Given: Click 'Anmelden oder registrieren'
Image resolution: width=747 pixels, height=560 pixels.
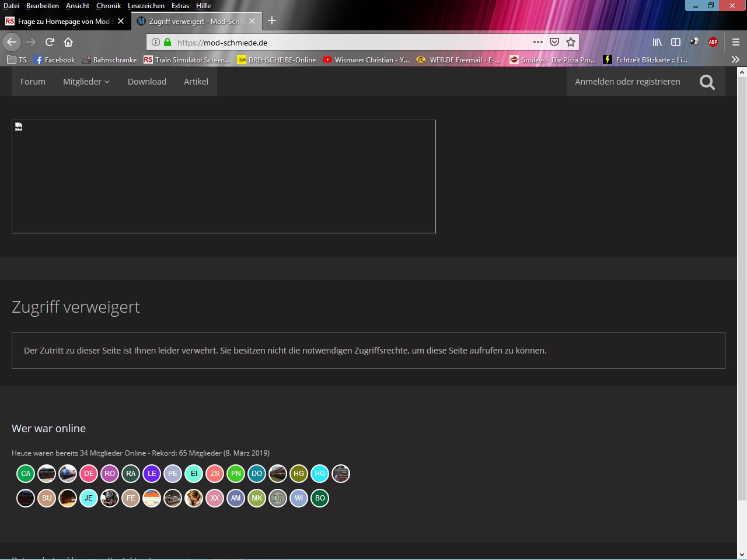Looking at the screenshot, I should click(627, 82).
